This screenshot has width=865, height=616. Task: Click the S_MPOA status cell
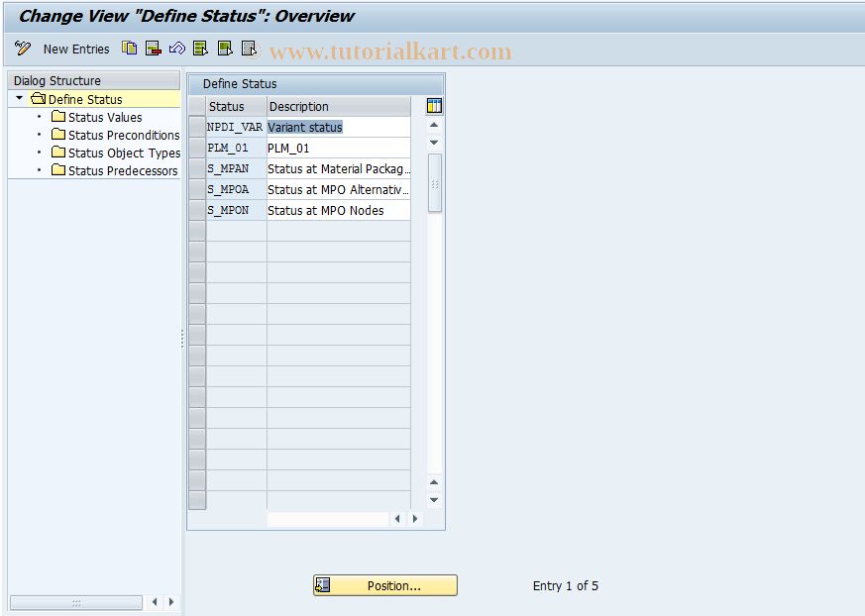(x=236, y=190)
